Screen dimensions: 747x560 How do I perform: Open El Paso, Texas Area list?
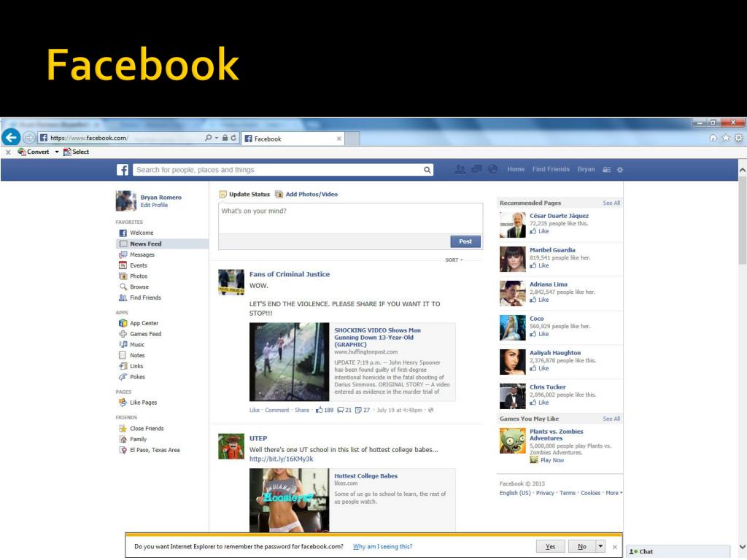coord(149,450)
